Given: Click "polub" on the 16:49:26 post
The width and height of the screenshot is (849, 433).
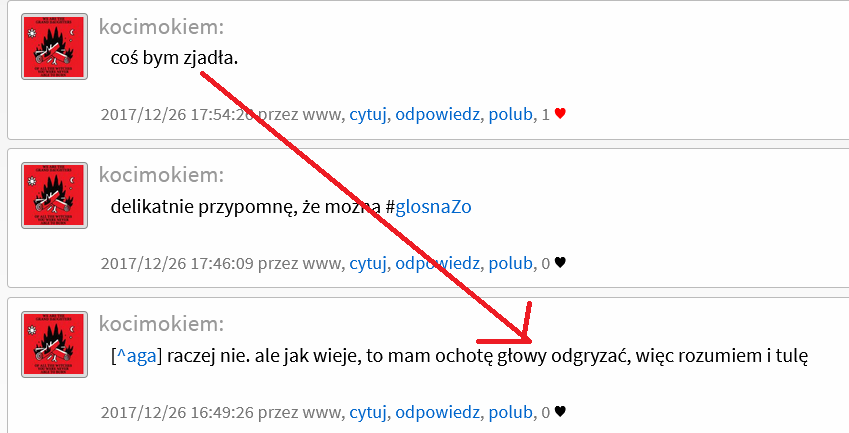Looking at the screenshot, I should click(x=510, y=411).
